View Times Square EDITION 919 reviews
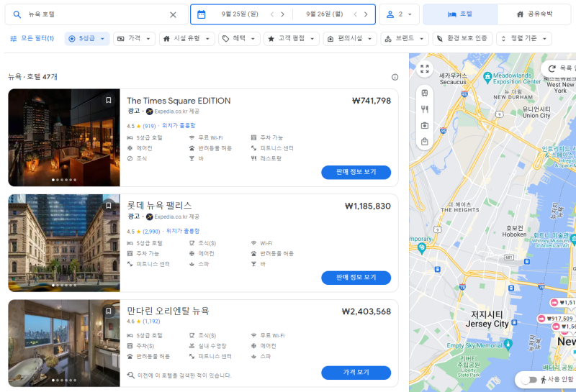 tap(149, 127)
